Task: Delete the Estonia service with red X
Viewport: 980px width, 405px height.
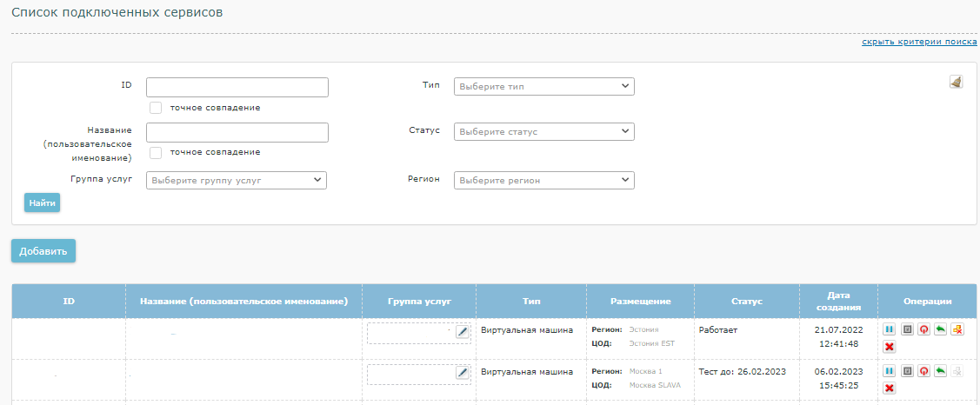Action: [x=889, y=347]
